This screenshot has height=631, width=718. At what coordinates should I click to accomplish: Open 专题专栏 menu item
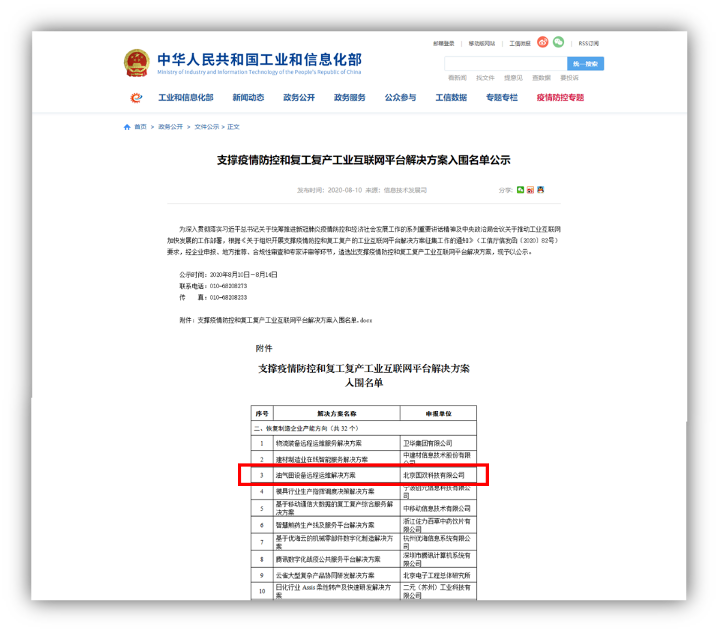502,98
